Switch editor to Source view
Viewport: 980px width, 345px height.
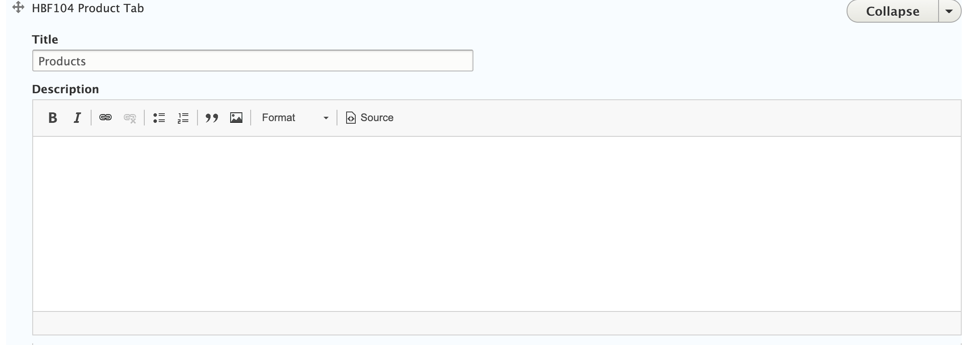click(x=370, y=118)
